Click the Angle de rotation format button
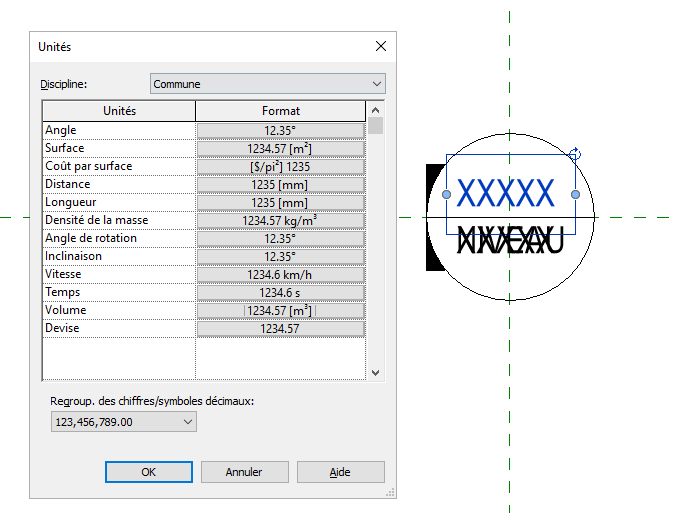 [281, 239]
